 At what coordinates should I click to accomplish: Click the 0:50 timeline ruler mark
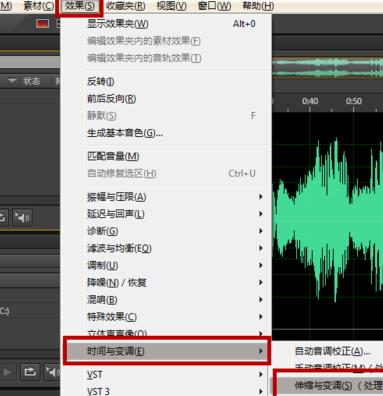pos(353,101)
